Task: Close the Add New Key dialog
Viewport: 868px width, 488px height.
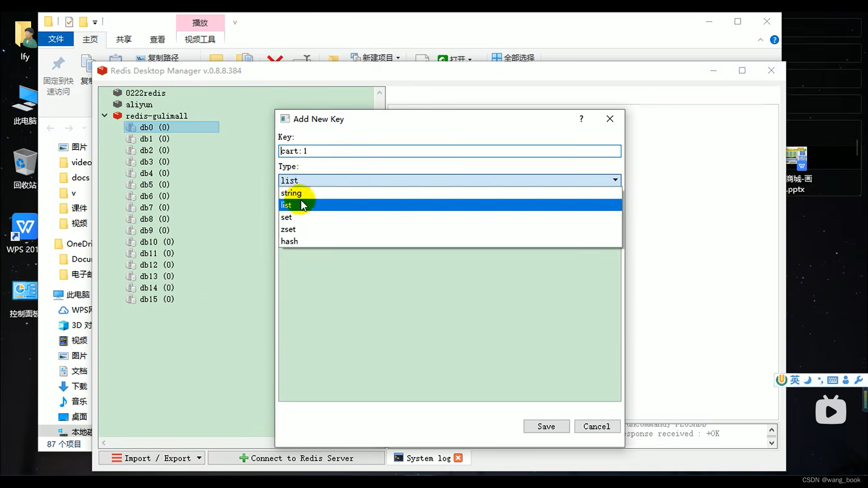Action: pos(610,119)
